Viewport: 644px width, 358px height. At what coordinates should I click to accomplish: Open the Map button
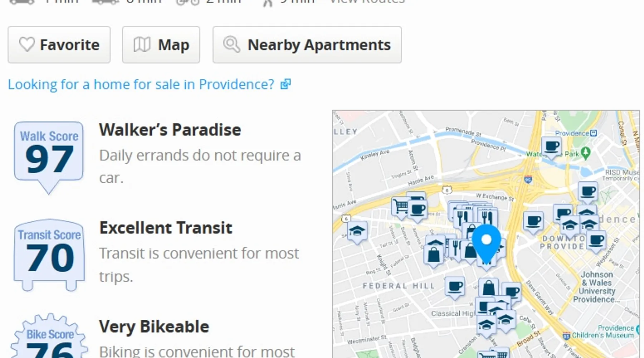point(161,45)
